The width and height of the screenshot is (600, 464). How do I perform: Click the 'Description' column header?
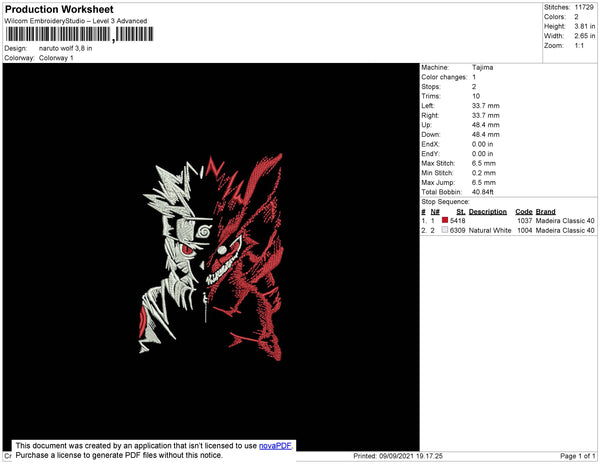click(488, 212)
